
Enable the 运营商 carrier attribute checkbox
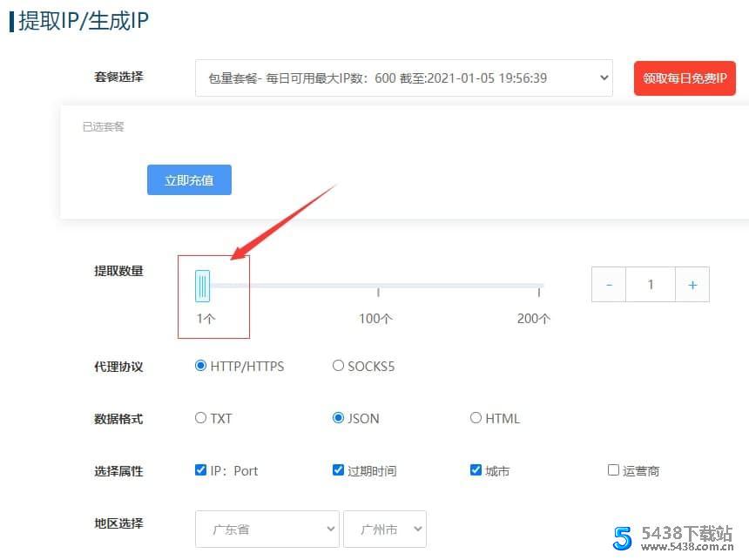pos(614,470)
